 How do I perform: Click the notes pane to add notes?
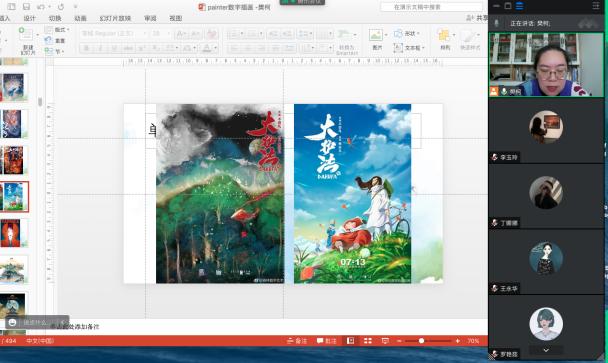click(x=271, y=327)
